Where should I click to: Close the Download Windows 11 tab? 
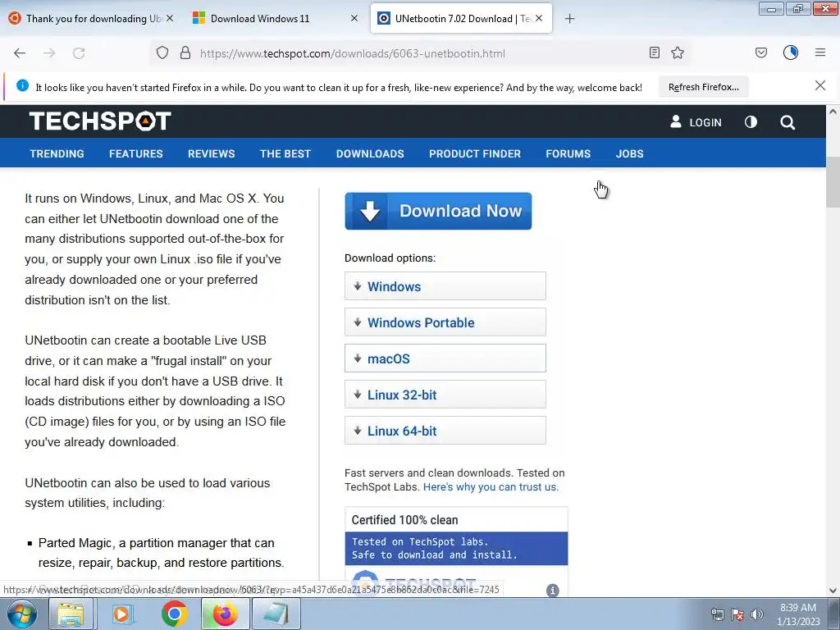coord(354,18)
